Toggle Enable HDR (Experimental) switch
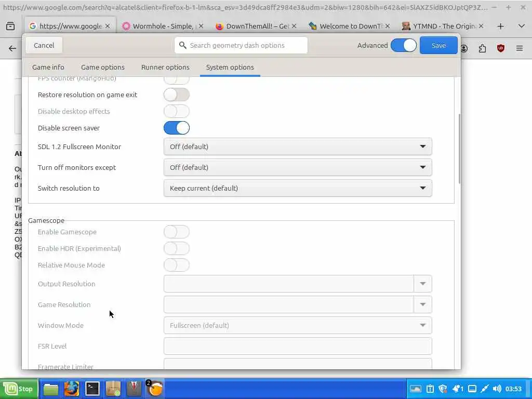532x399 pixels. 177,249
